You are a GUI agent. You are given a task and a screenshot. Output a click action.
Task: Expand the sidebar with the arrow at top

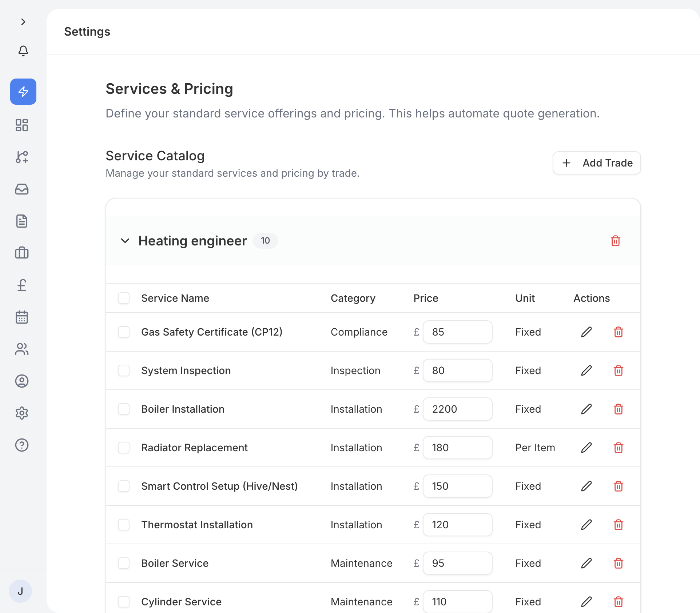23,22
